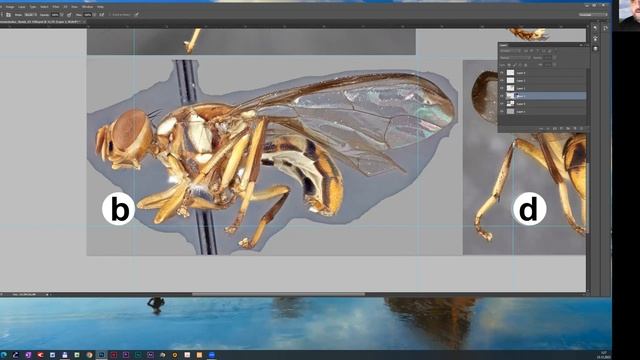Open the Layers panel flyout menu

point(587,45)
